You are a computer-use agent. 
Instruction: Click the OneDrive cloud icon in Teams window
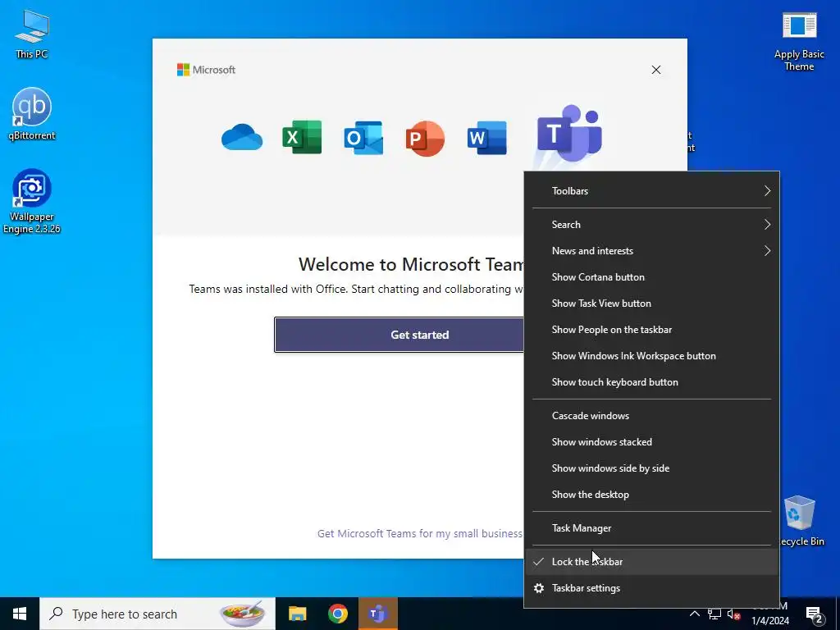pos(242,137)
